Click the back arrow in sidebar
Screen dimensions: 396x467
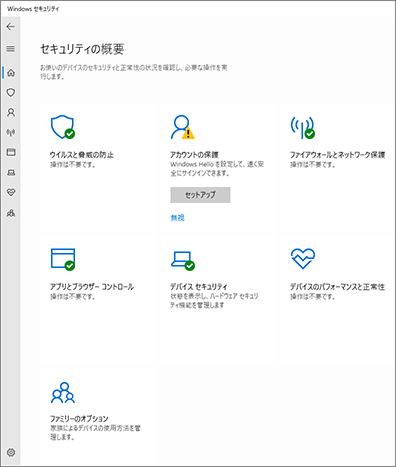coord(11,27)
